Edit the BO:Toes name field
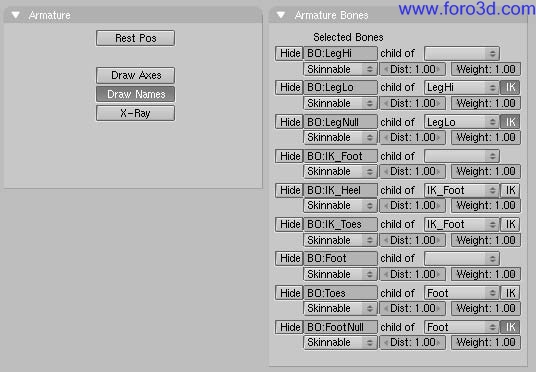 pos(340,293)
